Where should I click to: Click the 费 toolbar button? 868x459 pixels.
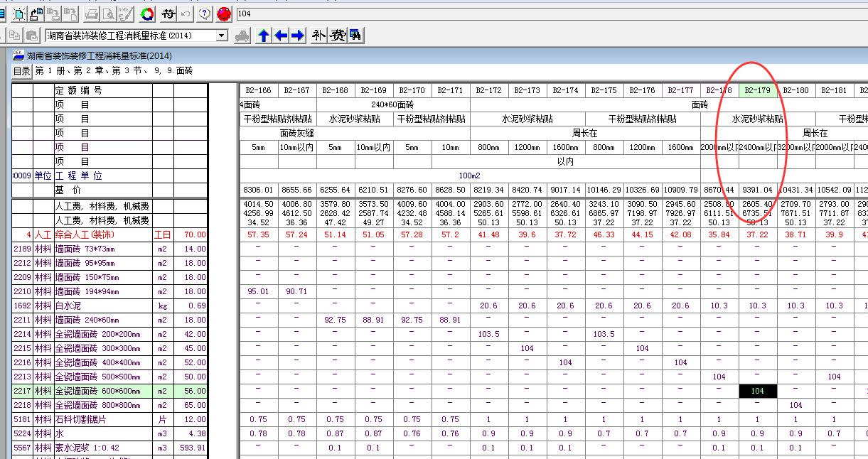[338, 36]
